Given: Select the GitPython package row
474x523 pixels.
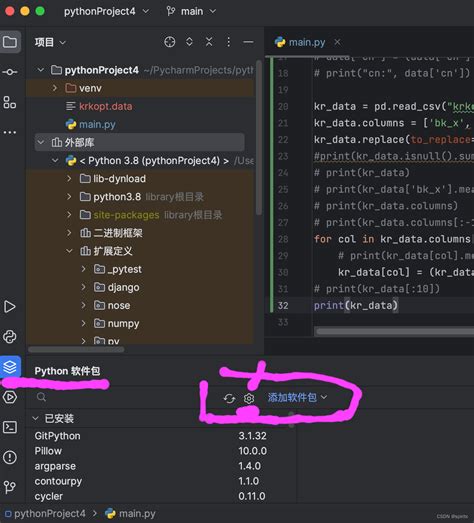Looking at the screenshot, I should pyautogui.click(x=161, y=436).
